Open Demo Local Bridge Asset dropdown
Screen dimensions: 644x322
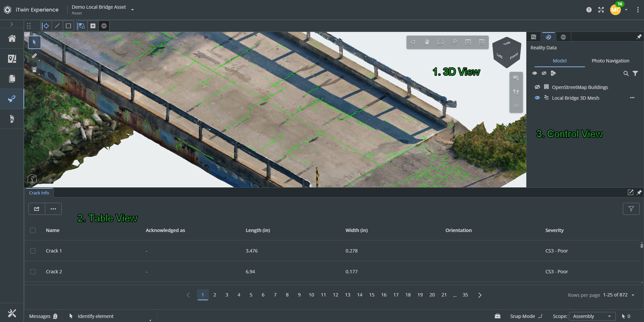pos(132,10)
